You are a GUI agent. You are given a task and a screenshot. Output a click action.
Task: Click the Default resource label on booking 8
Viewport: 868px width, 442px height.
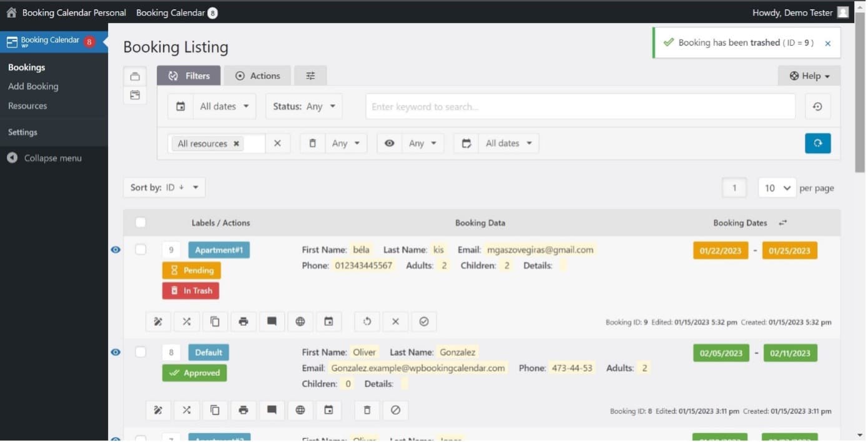pos(209,353)
